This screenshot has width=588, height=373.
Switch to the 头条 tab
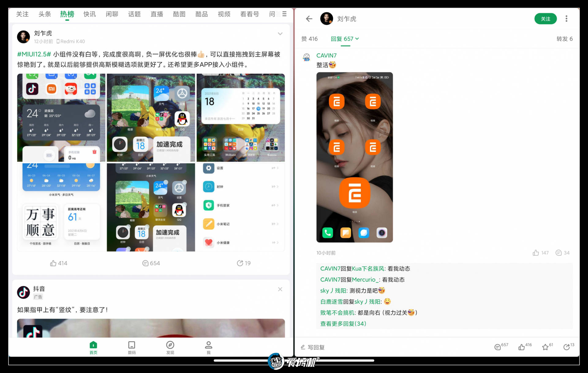(45, 14)
